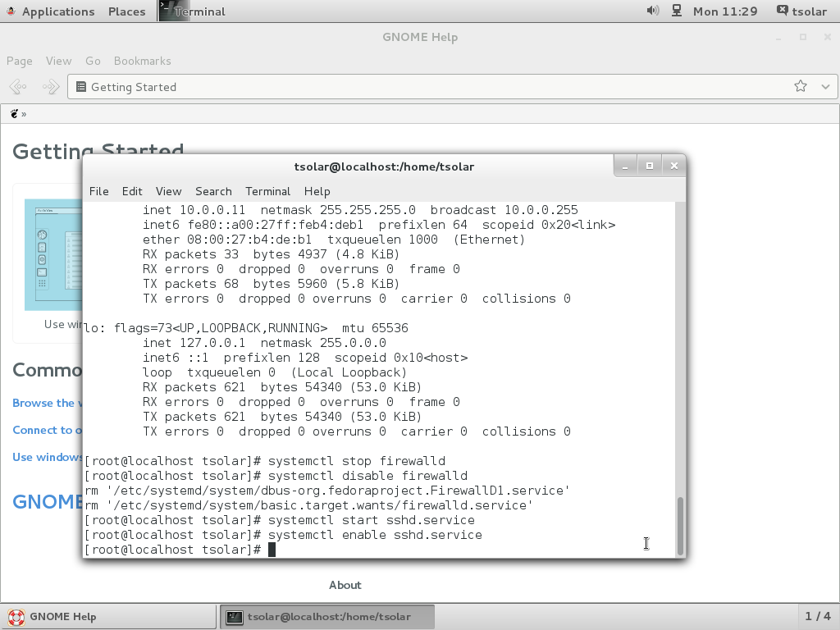Click the Terminal app button in top bar
840x630 pixels.
(x=193, y=11)
